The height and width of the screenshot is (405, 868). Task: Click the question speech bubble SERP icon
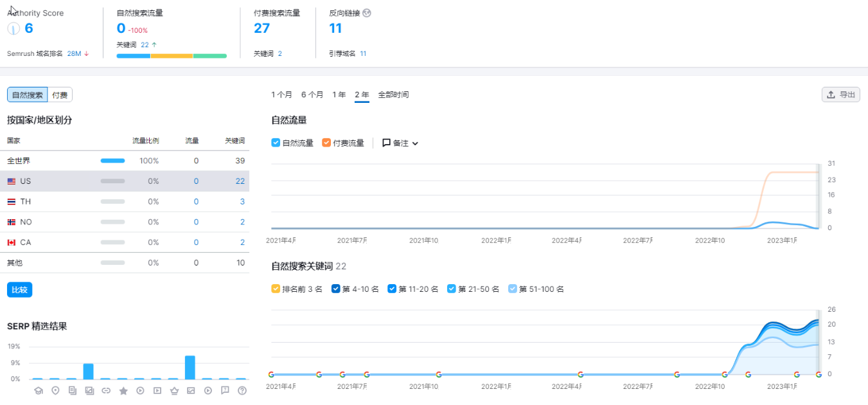pos(225,390)
